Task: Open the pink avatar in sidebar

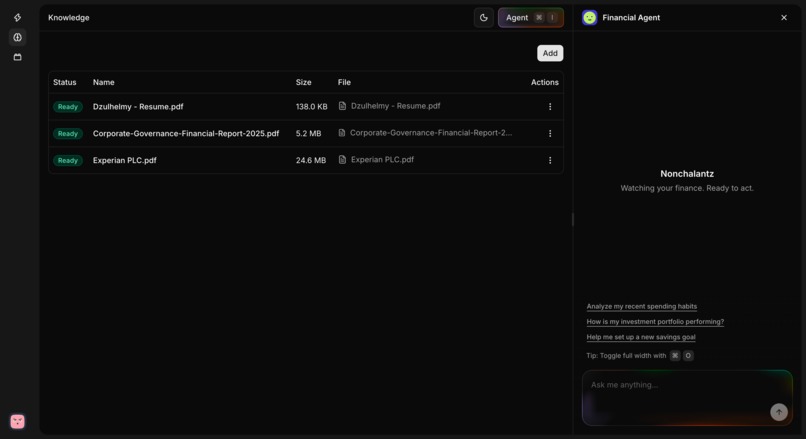Action: 17,422
